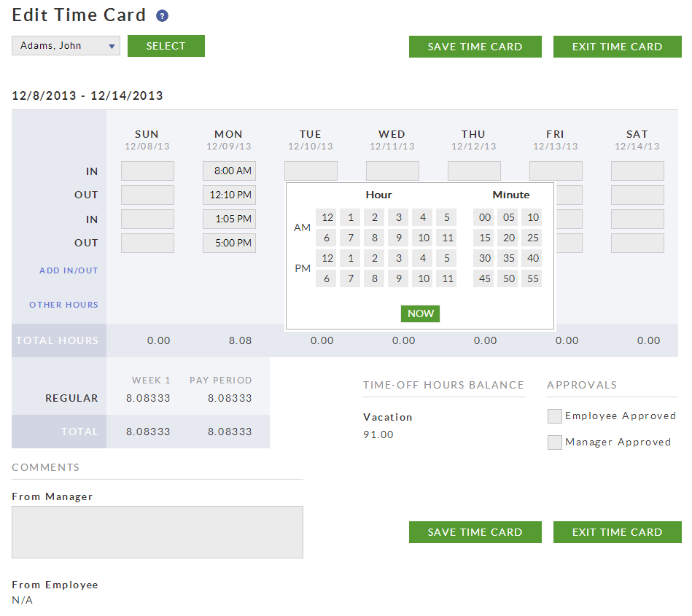Select PM hour 12 in the time picker
The image size is (692, 616).
(x=326, y=257)
